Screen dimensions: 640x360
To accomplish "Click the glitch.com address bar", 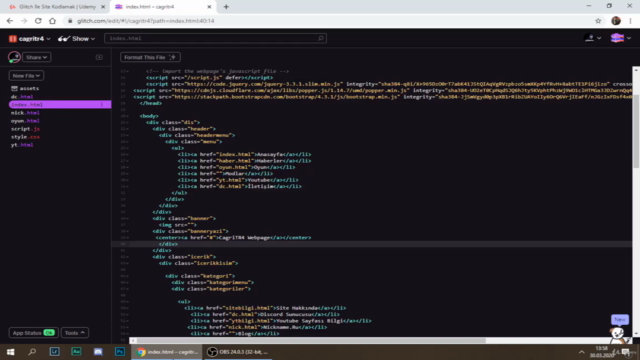I will pos(327,21).
